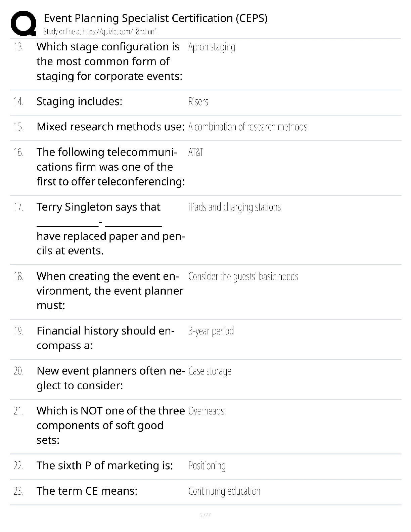Select question 13 about stage configuration
The height and width of the screenshot is (532, 411).
pos(109,61)
